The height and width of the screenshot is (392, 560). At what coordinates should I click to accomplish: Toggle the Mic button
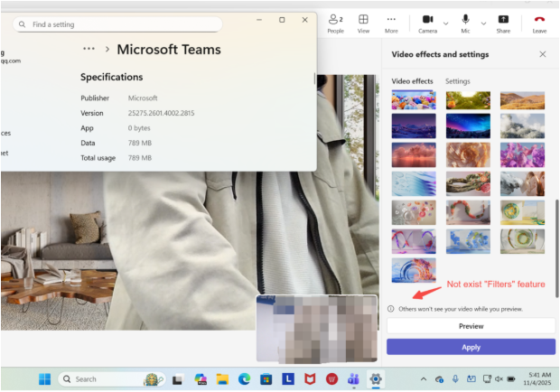coord(465,23)
